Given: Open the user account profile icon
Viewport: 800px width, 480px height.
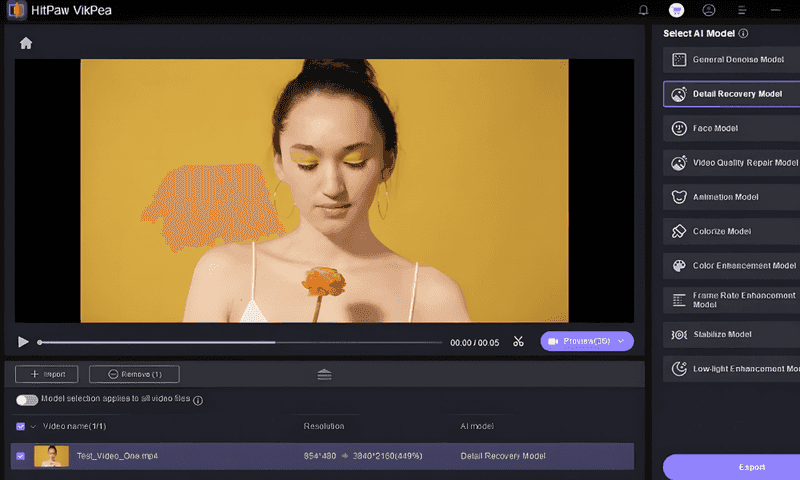Looking at the screenshot, I should pyautogui.click(x=709, y=10).
